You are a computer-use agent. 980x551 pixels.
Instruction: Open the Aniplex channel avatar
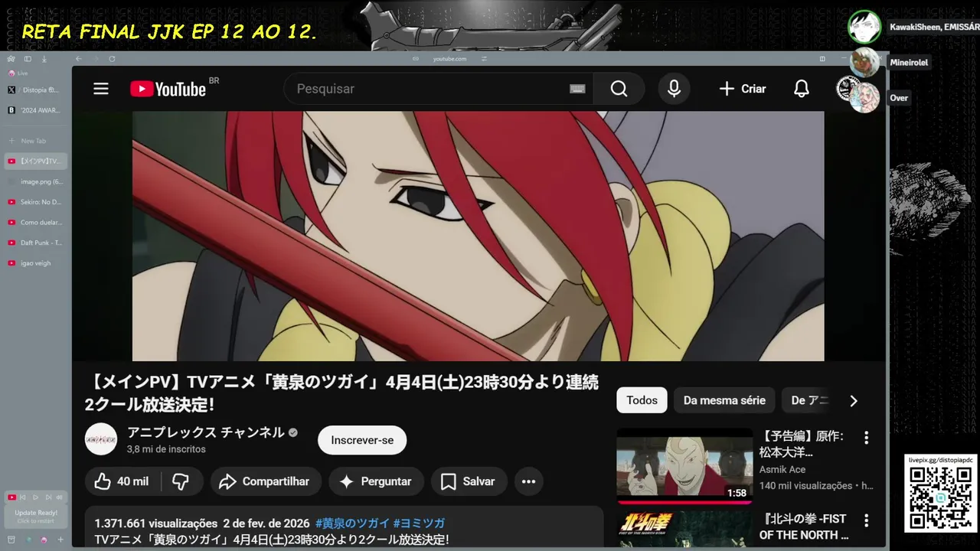point(101,439)
